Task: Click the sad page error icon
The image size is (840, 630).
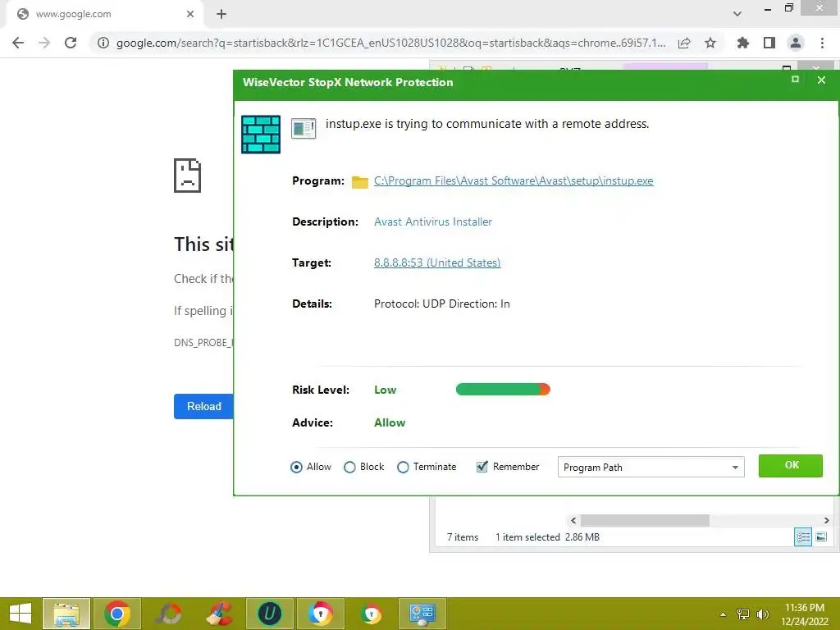Action: (x=188, y=176)
